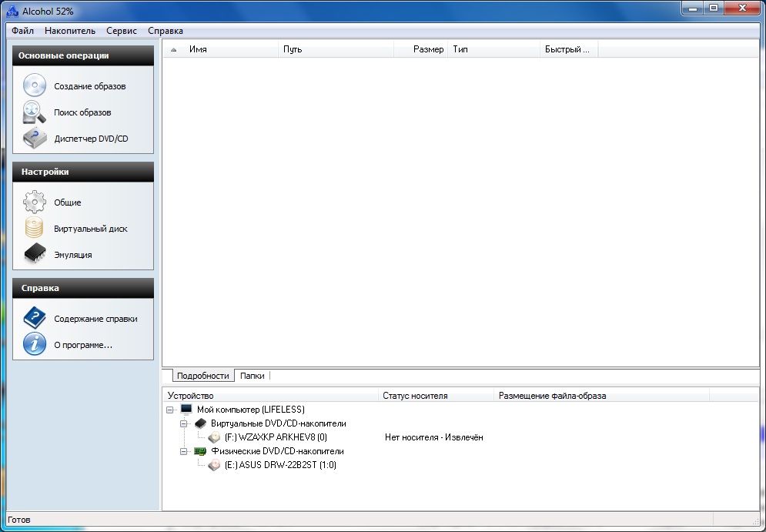The image size is (766, 532).
Task: Select Мой компьютер (LIFELESS) tree row
Action: tap(251, 410)
